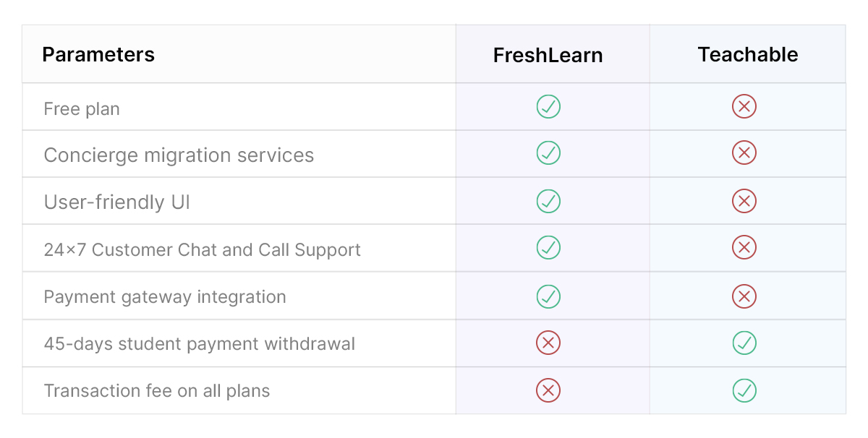
Task: Click FreshLearn's User-friendly UI checkmark icon
Action: coord(548,201)
